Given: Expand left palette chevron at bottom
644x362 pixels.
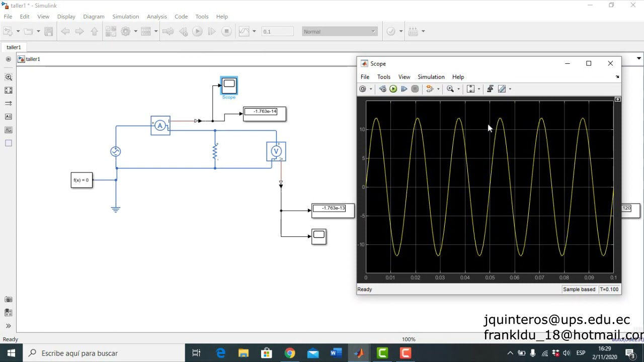Looking at the screenshot, I should [8, 326].
